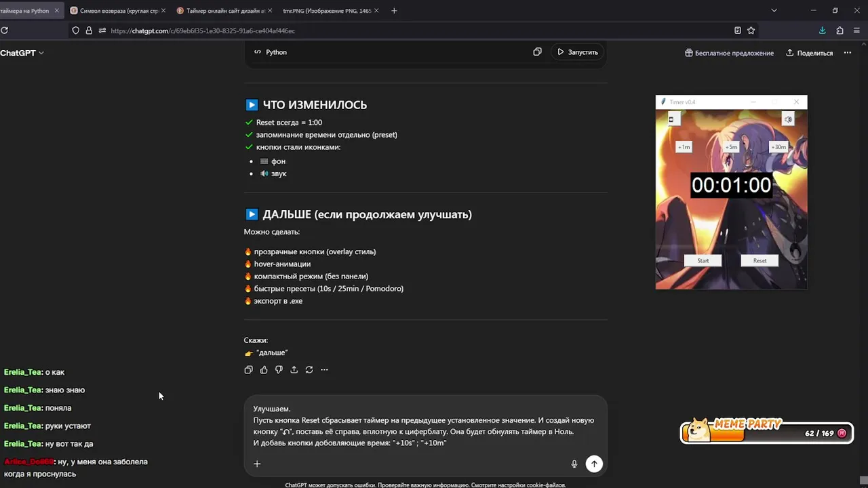Image resolution: width=868 pixels, height=488 pixels.
Task: Open the three-dot chat options menu
Action: coord(848,53)
